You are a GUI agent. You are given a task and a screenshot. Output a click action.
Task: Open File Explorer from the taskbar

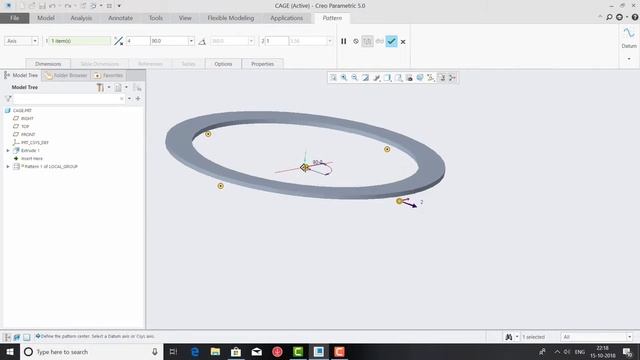click(215, 351)
